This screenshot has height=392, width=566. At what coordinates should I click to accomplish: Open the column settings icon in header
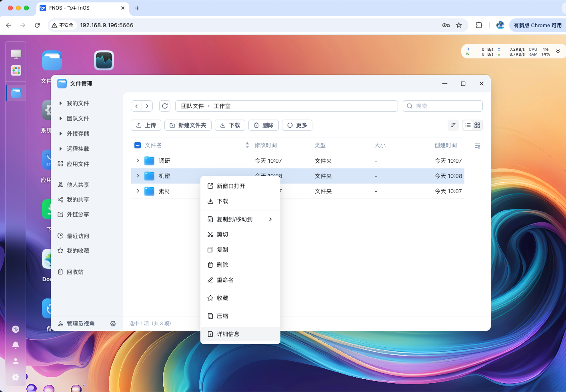[x=477, y=146]
